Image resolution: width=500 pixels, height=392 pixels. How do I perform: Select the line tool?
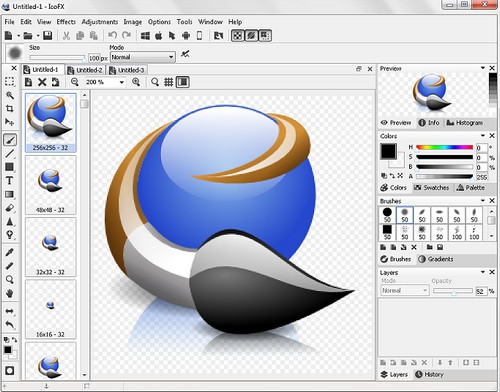[9, 154]
